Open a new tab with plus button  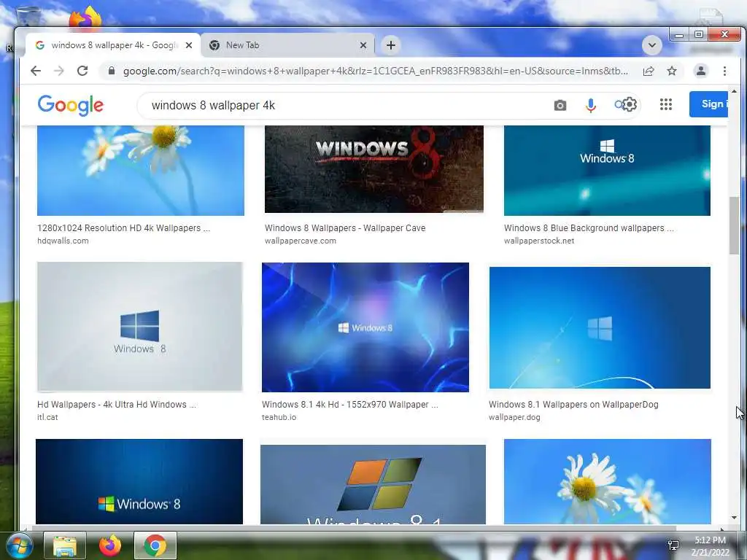[x=391, y=45]
